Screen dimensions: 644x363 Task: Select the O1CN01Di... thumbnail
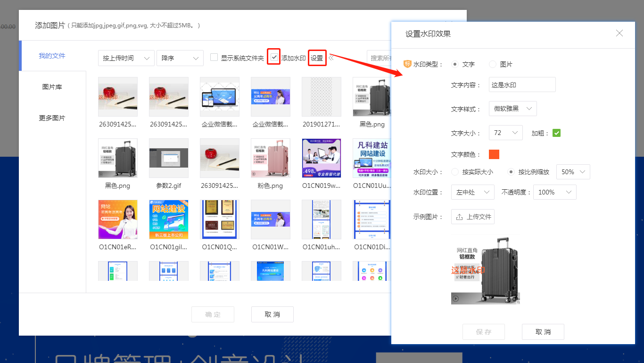click(372, 219)
